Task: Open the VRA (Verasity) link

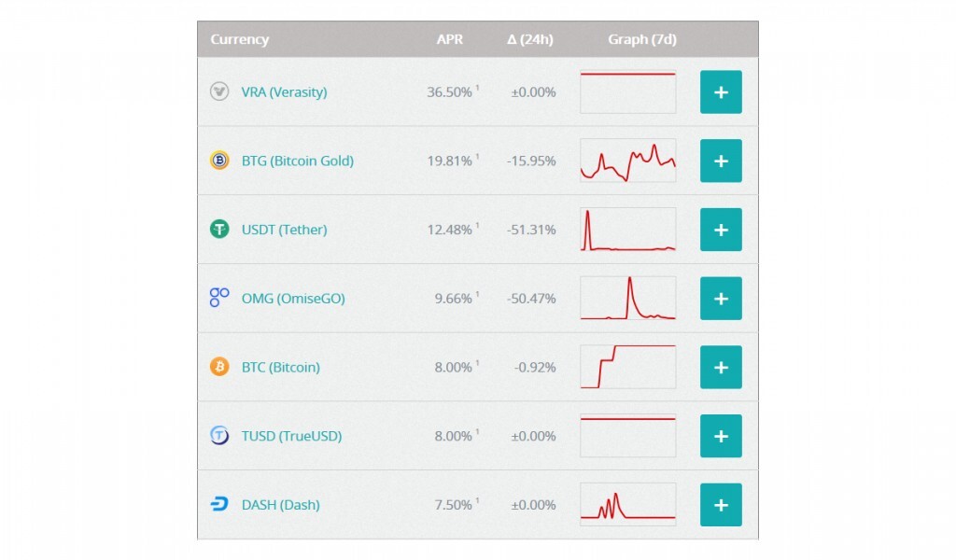Action: coord(284,92)
